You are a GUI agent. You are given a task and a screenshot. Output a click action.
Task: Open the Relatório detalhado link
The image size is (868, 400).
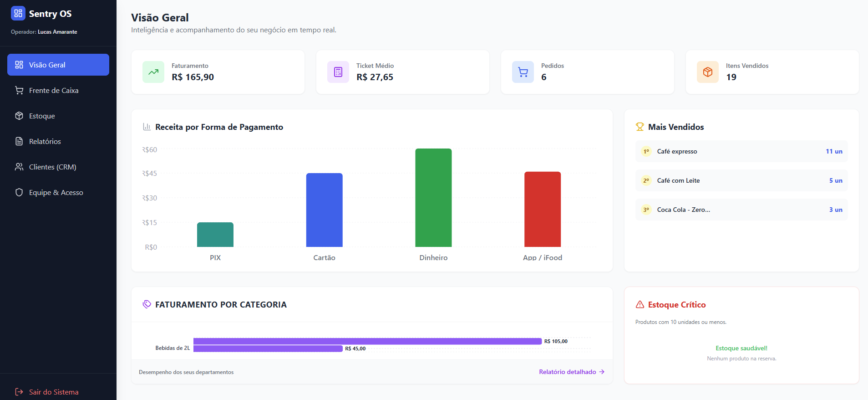[572, 372]
